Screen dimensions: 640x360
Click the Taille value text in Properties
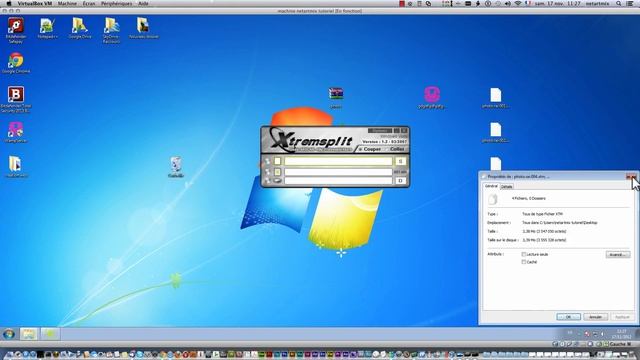(x=544, y=231)
